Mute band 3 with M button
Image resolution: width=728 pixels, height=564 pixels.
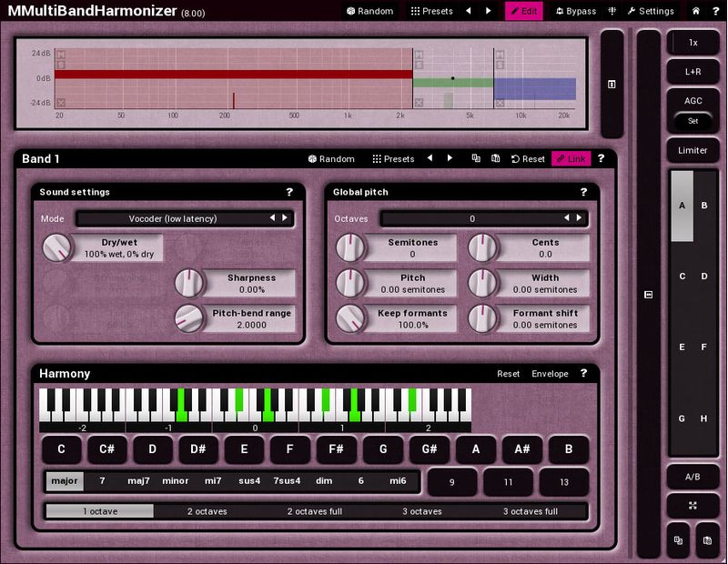coord(500,55)
